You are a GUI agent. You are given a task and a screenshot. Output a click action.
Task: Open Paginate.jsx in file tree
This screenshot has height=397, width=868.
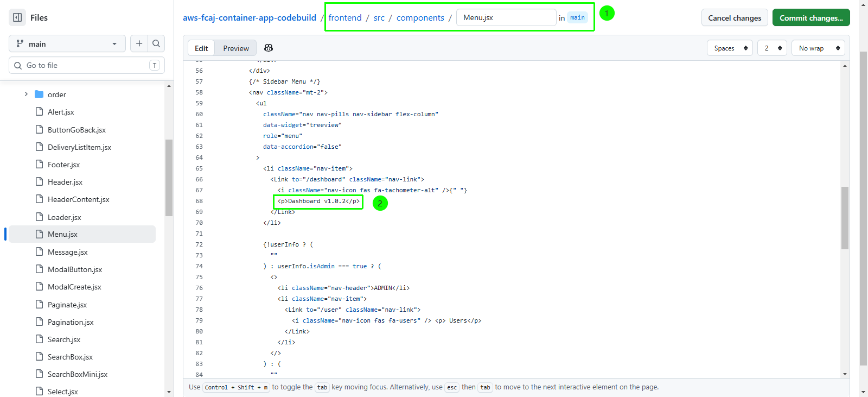point(67,305)
